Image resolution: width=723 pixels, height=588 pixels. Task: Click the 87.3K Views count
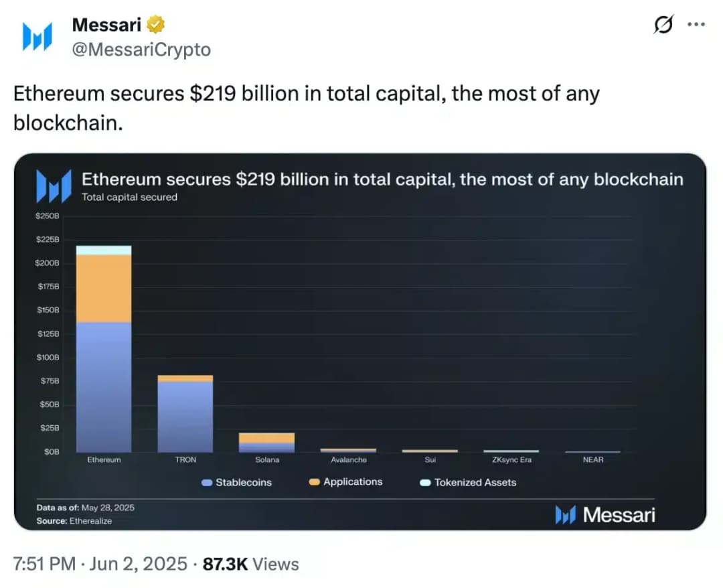[251, 564]
